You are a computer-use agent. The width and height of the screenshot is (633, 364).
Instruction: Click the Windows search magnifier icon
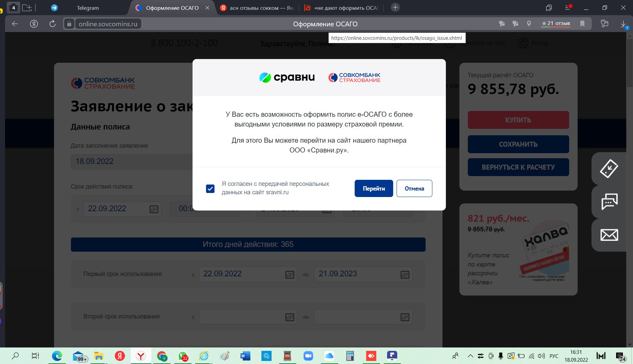15,356
